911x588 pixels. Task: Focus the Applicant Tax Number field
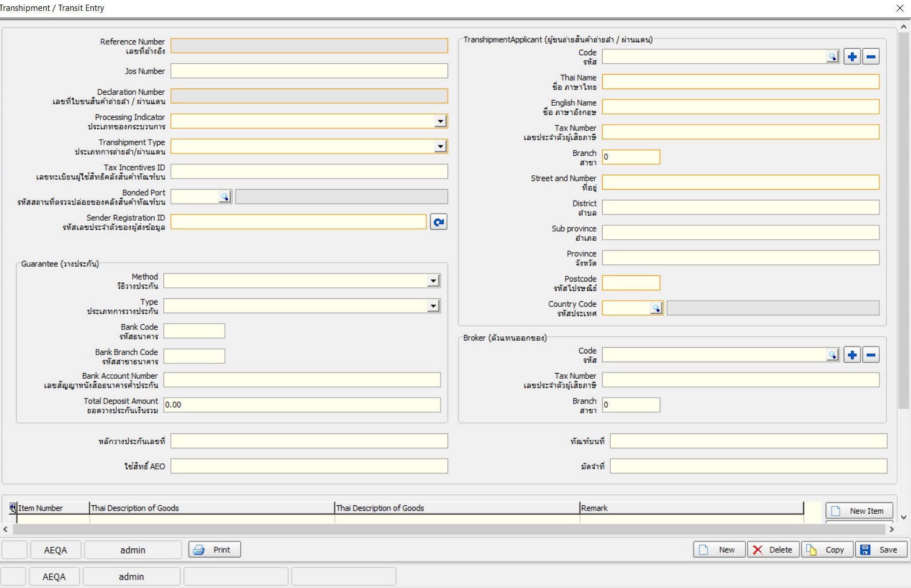(x=741, y=132)
